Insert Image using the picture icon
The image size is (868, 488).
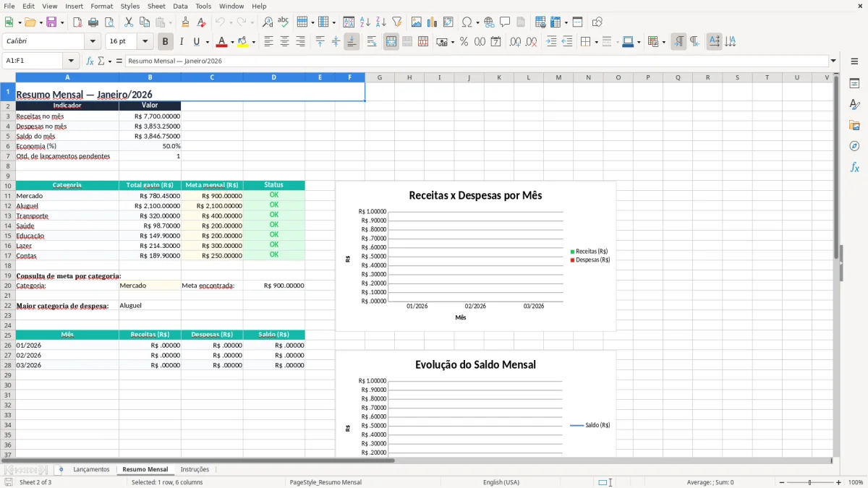(x=417, y=22)
